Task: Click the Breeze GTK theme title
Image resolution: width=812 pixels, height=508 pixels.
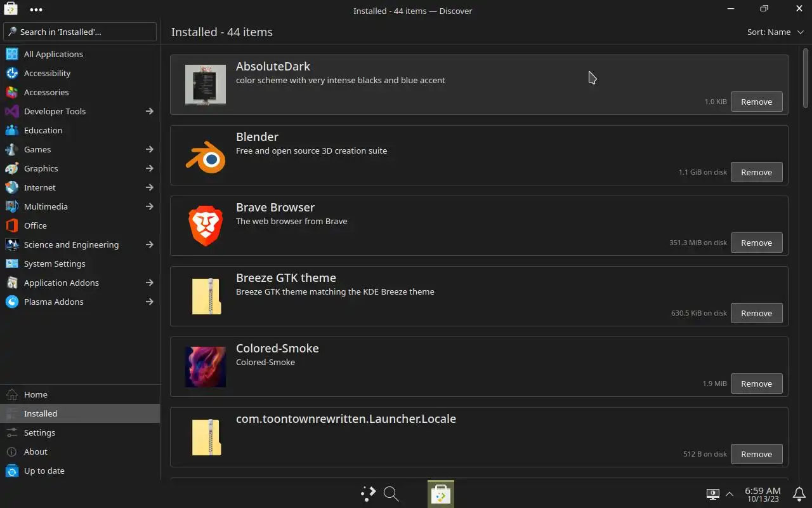Action: 286,277
